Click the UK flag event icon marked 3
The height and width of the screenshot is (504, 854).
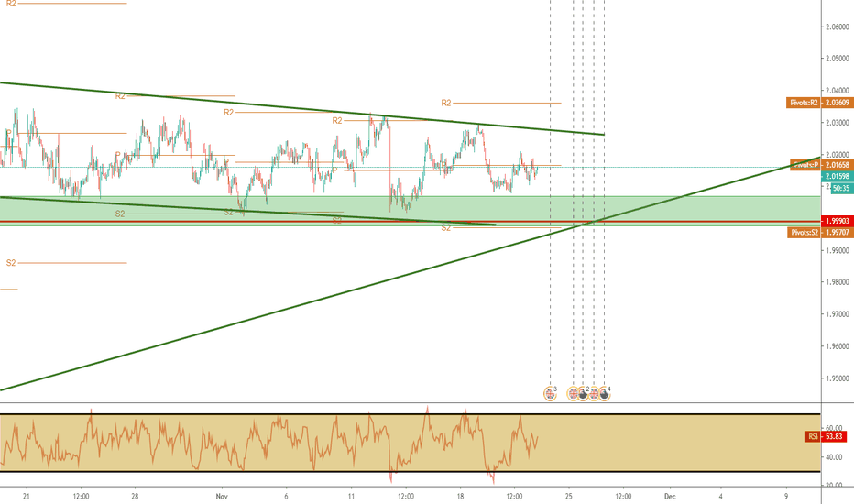550,393
